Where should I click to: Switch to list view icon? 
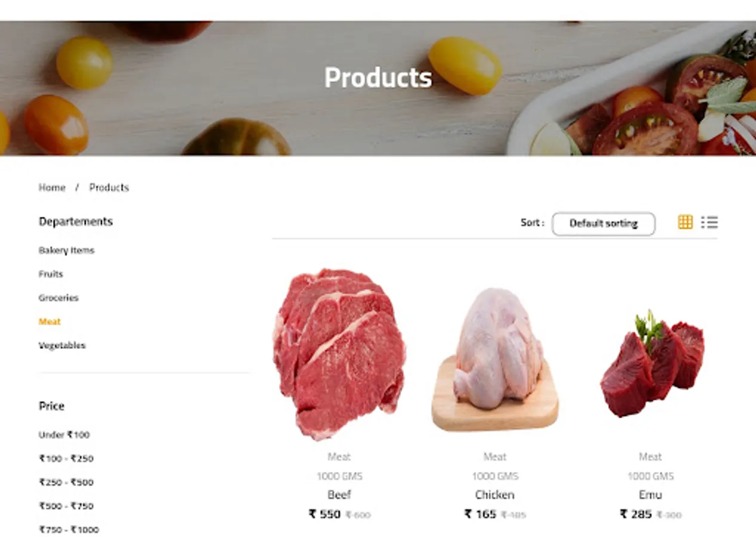(x=709, y=223)
